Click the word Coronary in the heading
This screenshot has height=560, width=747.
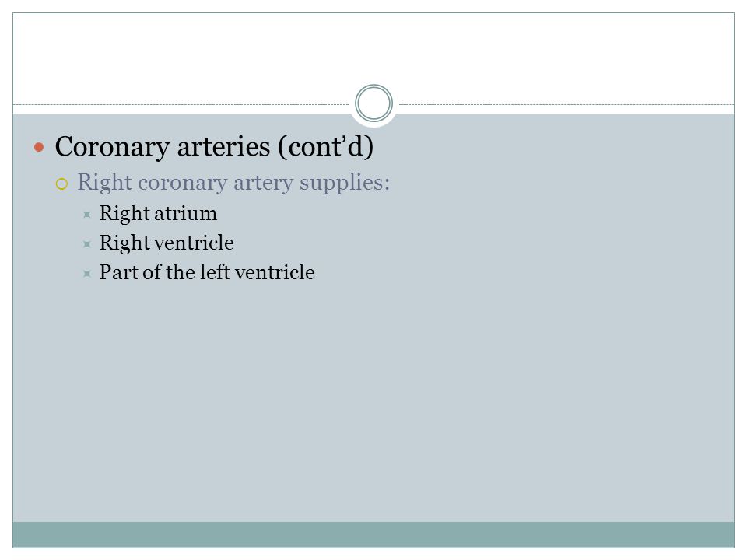click(112, 148)
